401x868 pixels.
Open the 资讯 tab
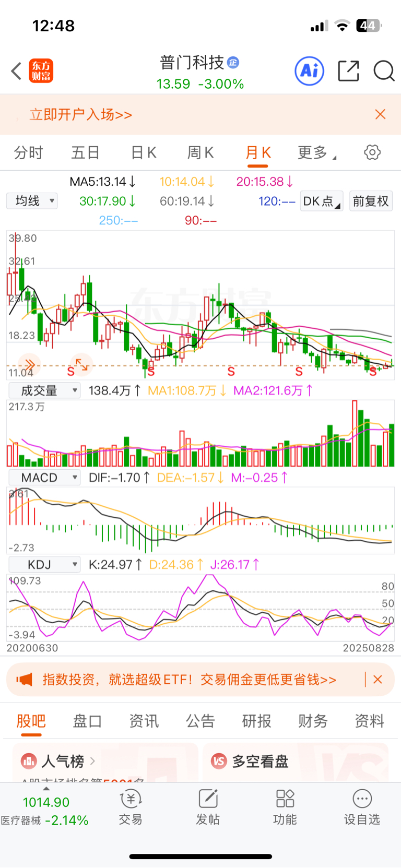[144, 721]
